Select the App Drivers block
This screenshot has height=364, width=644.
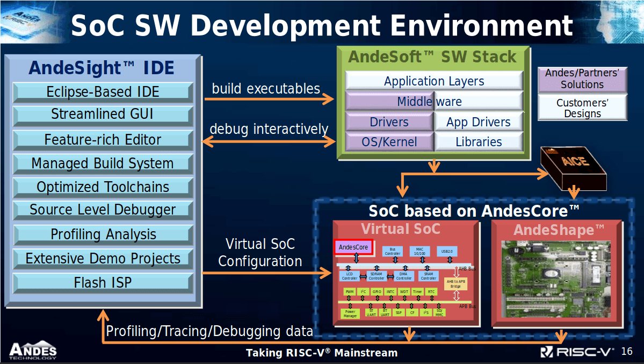click(479, 122)
